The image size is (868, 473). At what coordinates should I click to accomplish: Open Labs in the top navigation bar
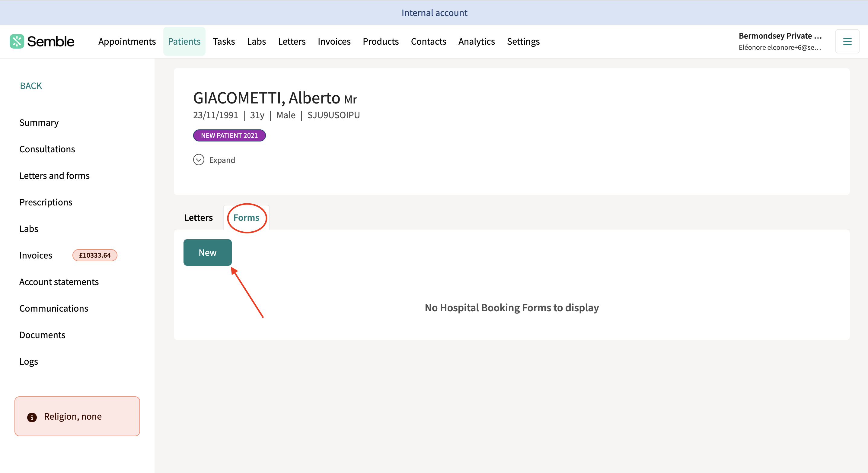point(257,41)
